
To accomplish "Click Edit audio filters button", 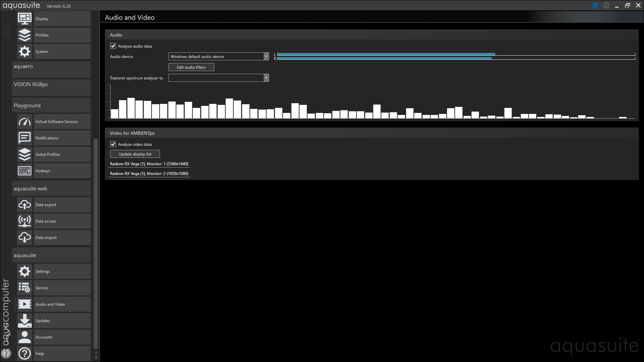I will pyautogui.click(x=191, y=67).
